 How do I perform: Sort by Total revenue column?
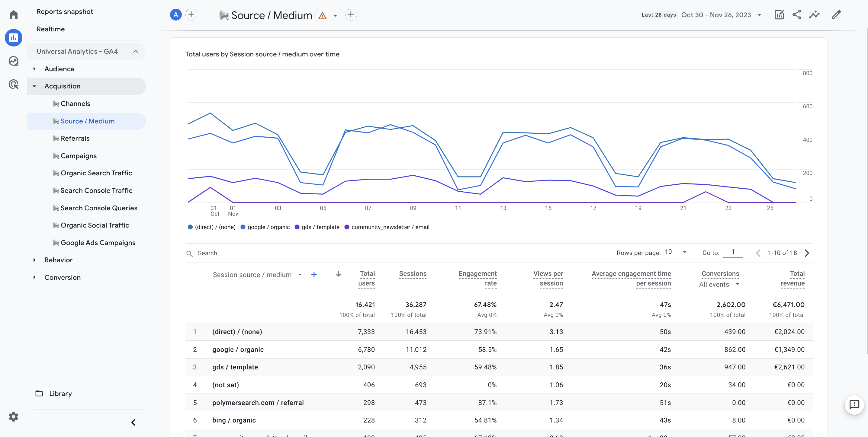click(x=792, y=279)
